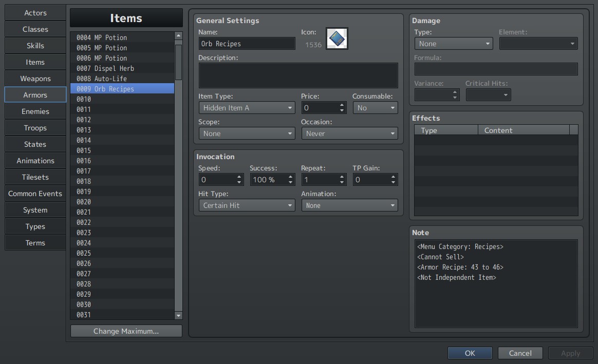Open the Common Events tab
Image resolution: width=598 pixels, height=364 pixels.
coord(35,194)
